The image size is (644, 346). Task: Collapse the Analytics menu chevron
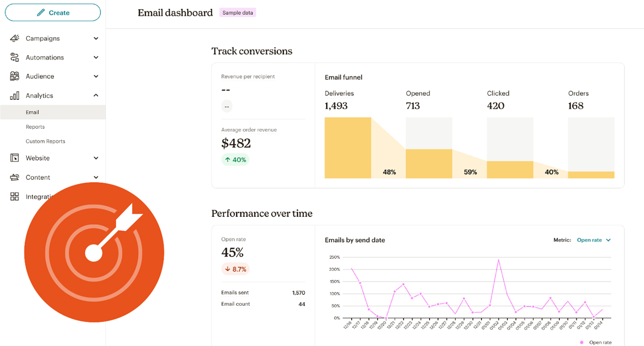(x=95, y=96)
